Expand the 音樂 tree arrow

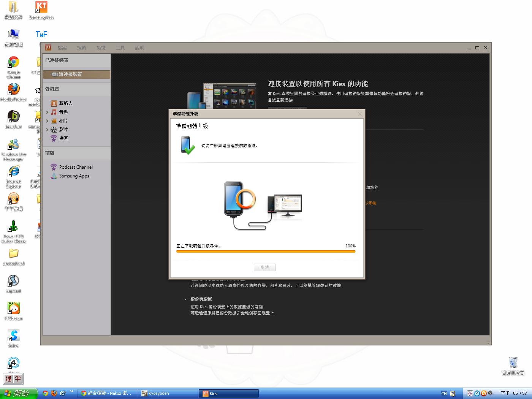click(x=47, y=112)
